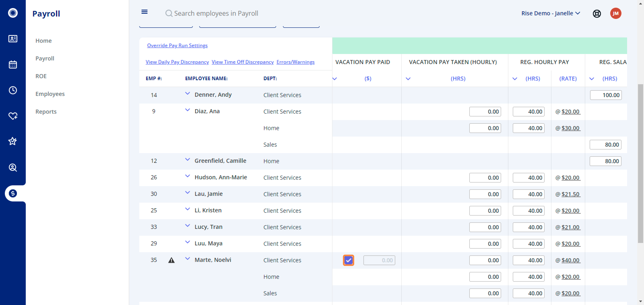Expand Li, Kristen row chevron
This screenshot has width=644, height=305.
click(187, 209)
